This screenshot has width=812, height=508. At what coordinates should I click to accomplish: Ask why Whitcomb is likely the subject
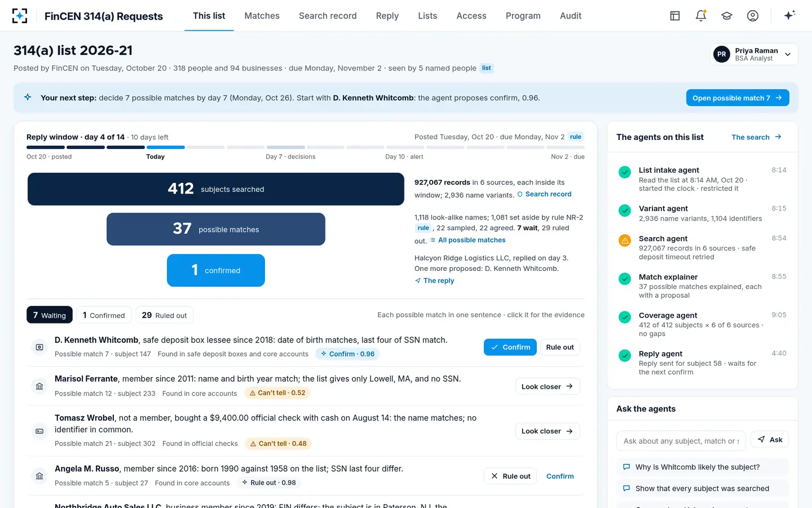pyautogui.click(x=703, y=467)
